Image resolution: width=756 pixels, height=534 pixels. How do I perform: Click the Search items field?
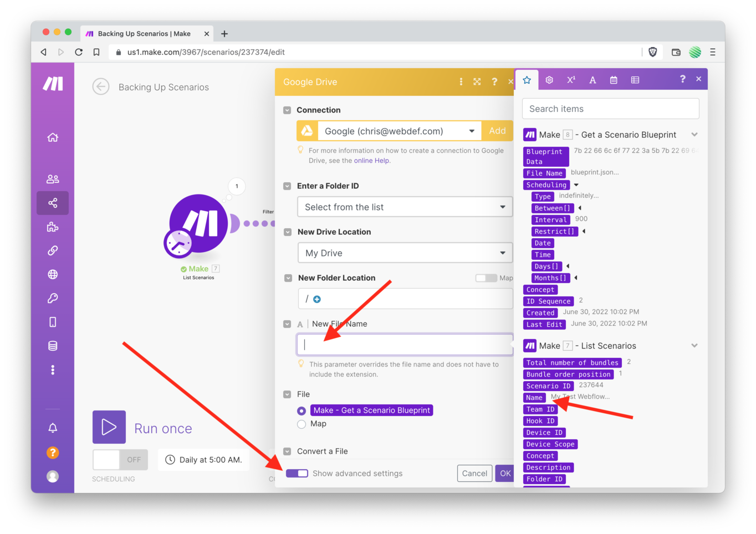point(611,109)
